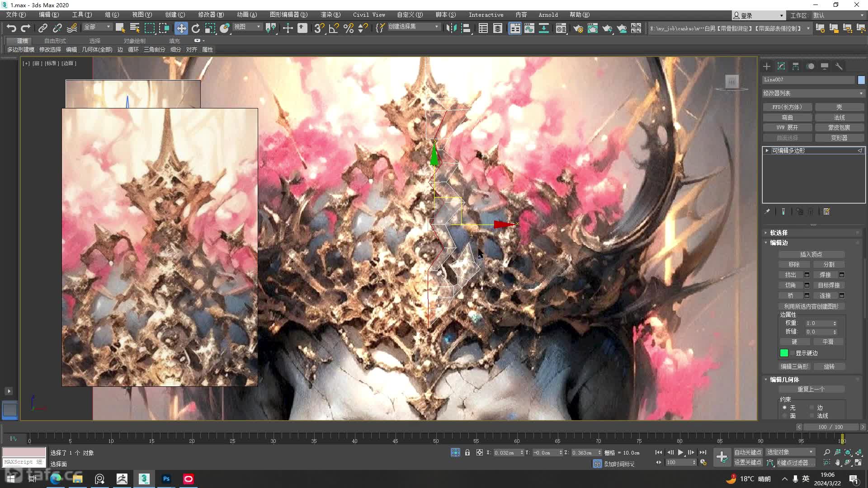
Task: Toggle Window/Crossing selection mode
Action: (164, 28)
